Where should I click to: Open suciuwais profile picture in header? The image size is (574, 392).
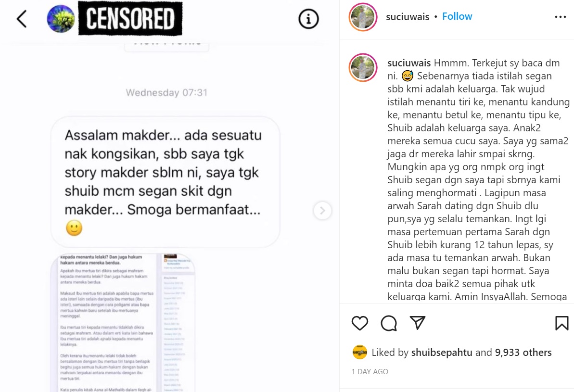(x=363, y=17)
